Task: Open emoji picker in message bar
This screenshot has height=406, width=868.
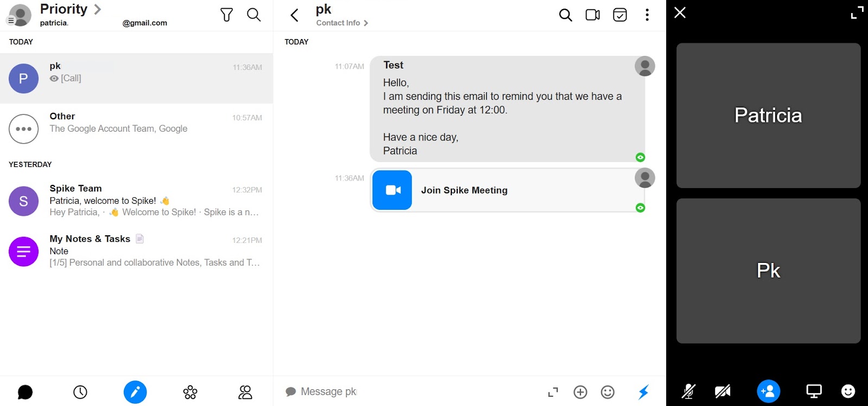Action: [x=608, y=392]
